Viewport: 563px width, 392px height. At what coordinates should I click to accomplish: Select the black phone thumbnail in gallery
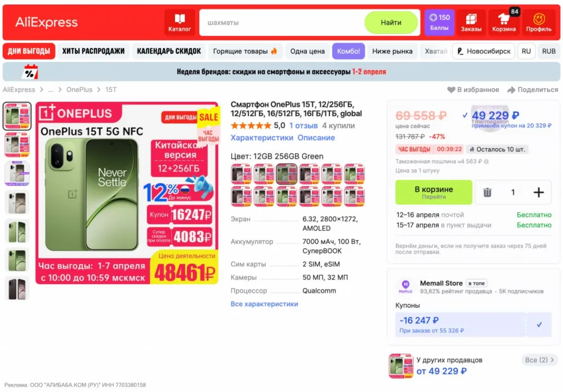[17, 289]
